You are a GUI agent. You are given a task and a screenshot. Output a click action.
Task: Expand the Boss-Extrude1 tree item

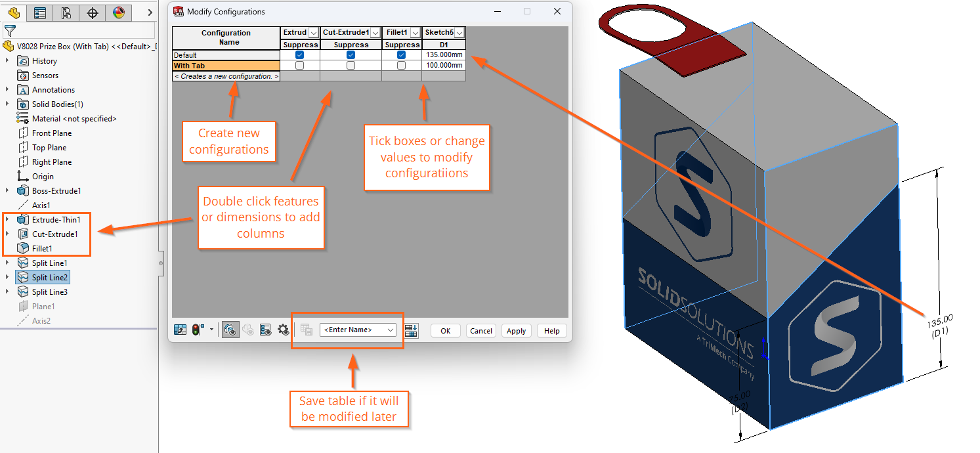pyautogui.click(x=6, y=190)
